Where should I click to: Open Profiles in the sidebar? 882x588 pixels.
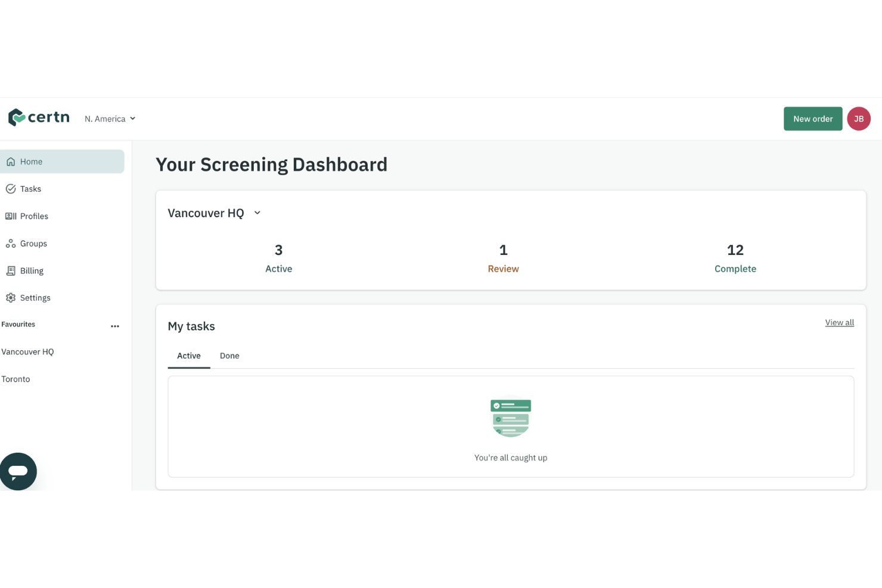[x=62, y=216]
